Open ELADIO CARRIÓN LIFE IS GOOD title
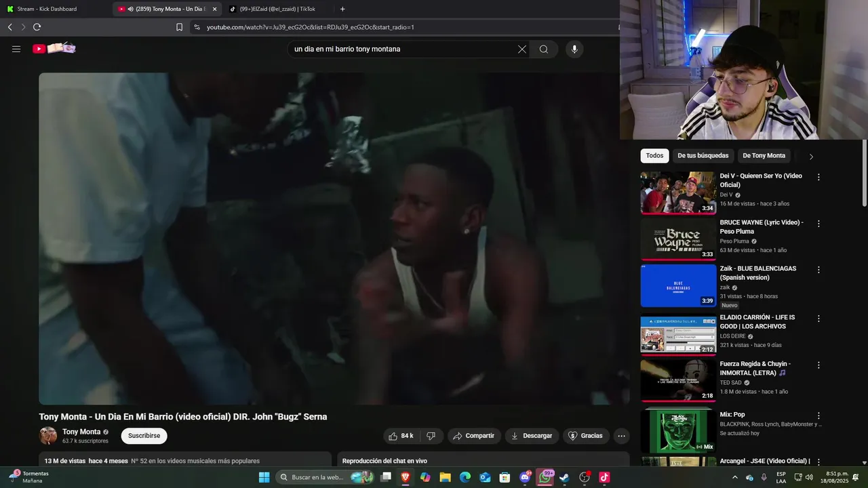Viewport: 868px width, 488px height. point(757,322)
